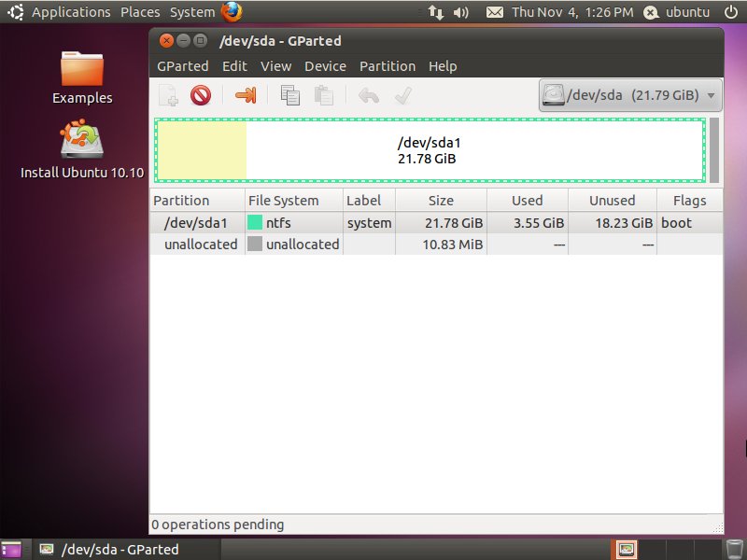Click the network connection indicator icon
747x560 pixels.
[436, 12]
